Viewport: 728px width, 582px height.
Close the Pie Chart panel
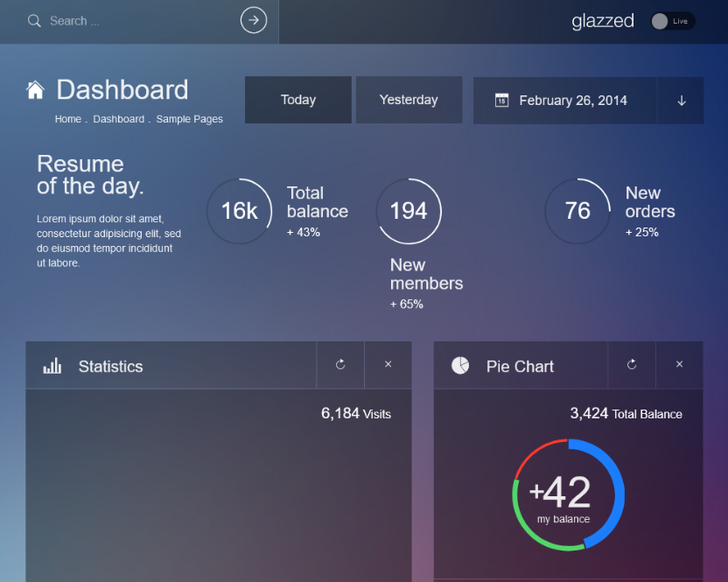679,365
